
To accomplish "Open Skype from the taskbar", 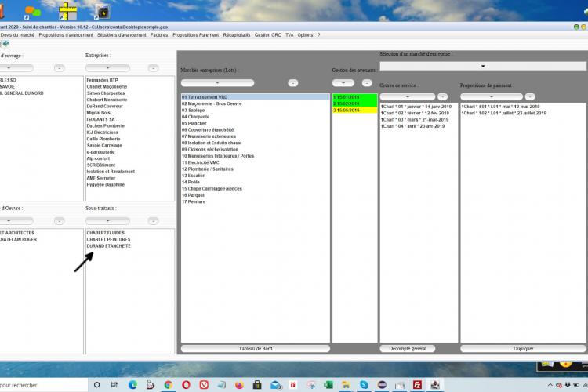I will 364,385.
